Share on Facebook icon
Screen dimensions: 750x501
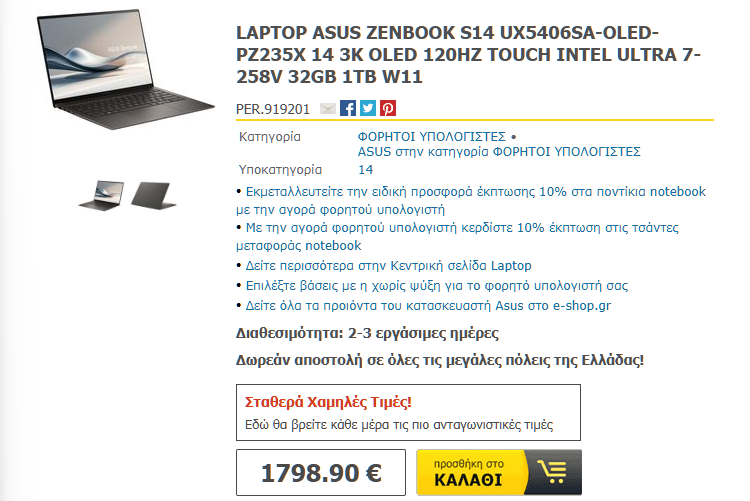tap(348, 108)
